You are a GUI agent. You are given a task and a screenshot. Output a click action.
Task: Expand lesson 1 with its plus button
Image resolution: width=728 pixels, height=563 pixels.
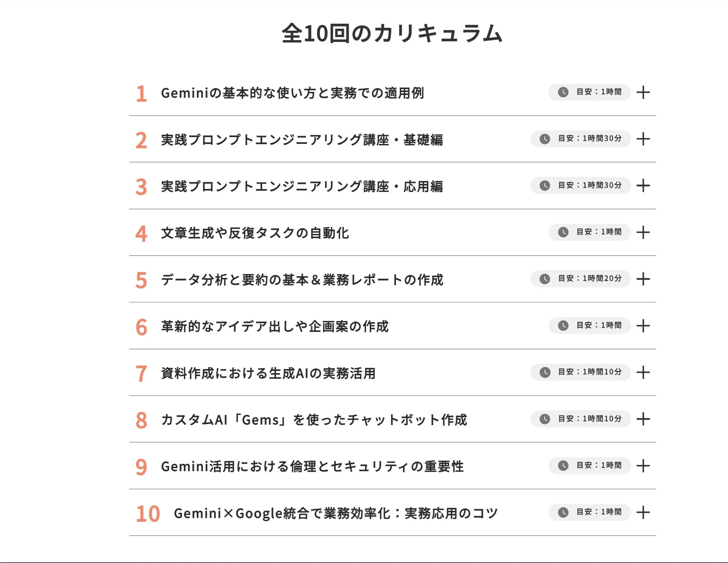[643, 92]
